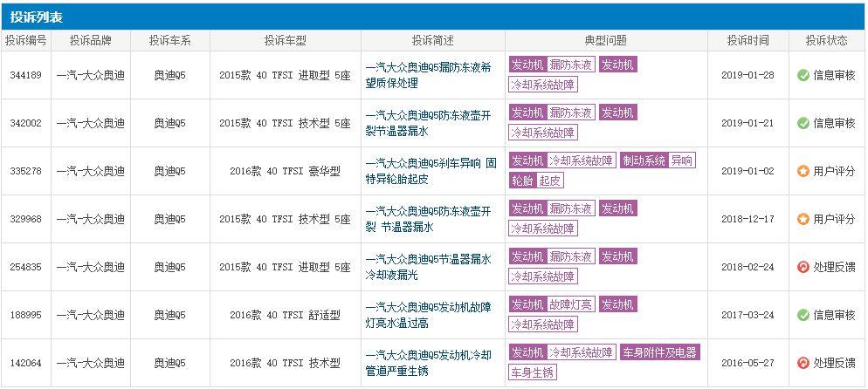This screenshot has height=389, width=868.
Task: Click green check icon for complaint 344189
Action: pos(803,75)
